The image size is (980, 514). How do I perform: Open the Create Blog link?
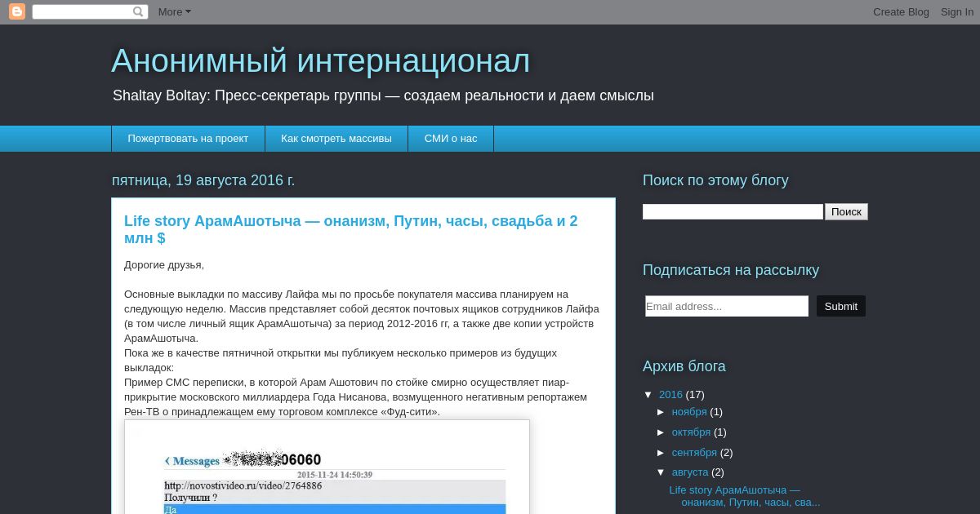pyautogui.click(x=901, y=11)
